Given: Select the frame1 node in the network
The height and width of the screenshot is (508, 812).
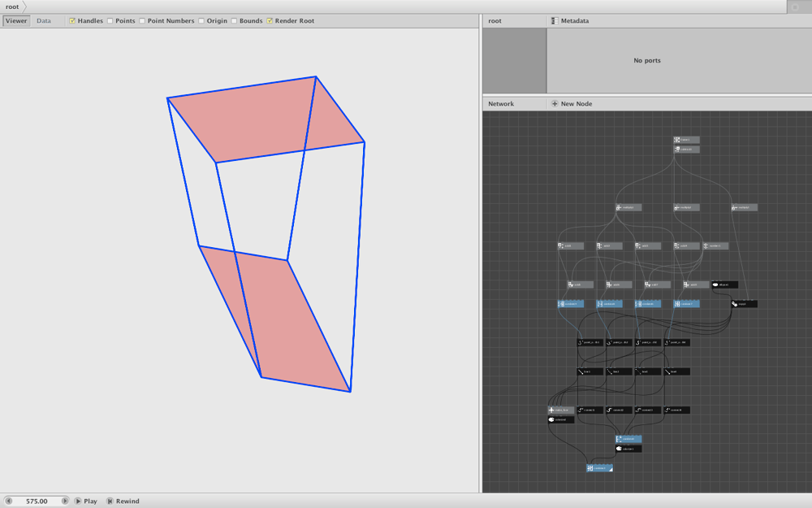Looking at the screenshot, I should click(687, 140).
